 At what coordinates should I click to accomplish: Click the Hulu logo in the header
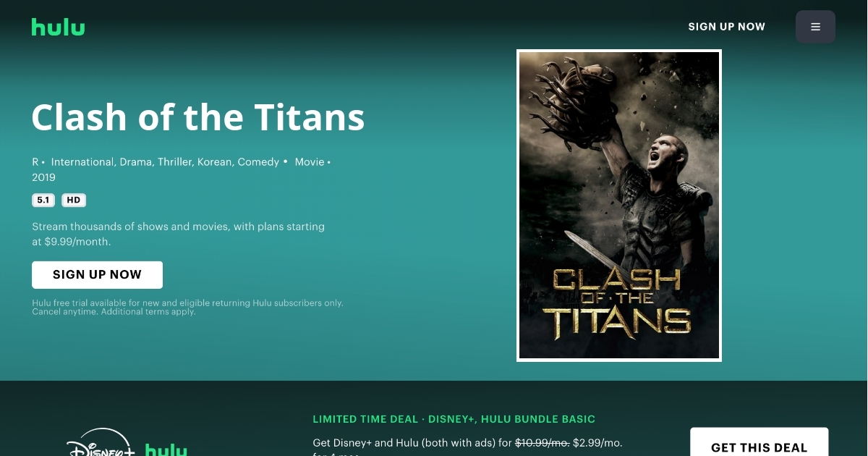[x=58, y=27]
